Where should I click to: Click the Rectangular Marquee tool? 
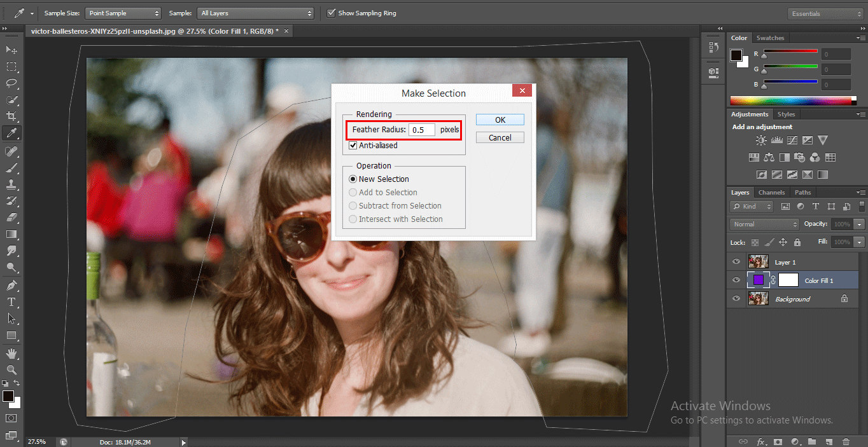pos(11,67)
